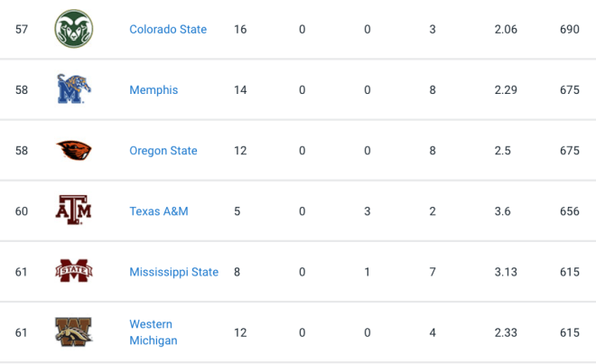Select rank 57 cell for Colorado State
Screen dimensions: 596x364
click(x=22, y=29)
